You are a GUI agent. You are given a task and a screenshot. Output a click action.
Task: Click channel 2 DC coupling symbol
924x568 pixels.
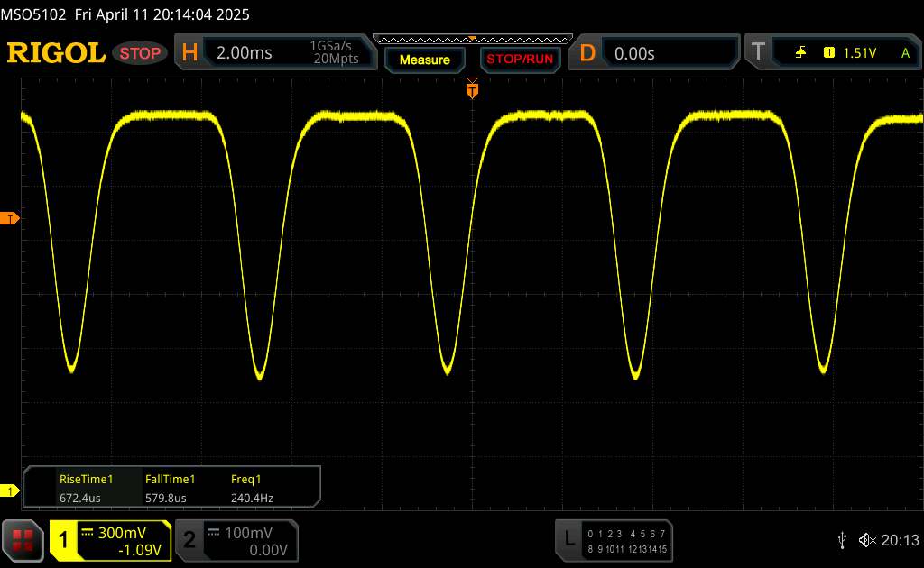pos(213,533)
